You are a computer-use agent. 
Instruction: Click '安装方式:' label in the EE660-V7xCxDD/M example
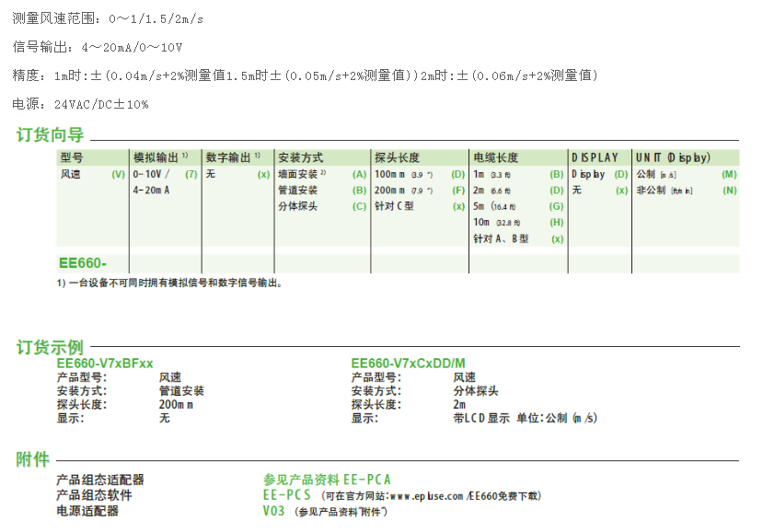tap(376, 391)
